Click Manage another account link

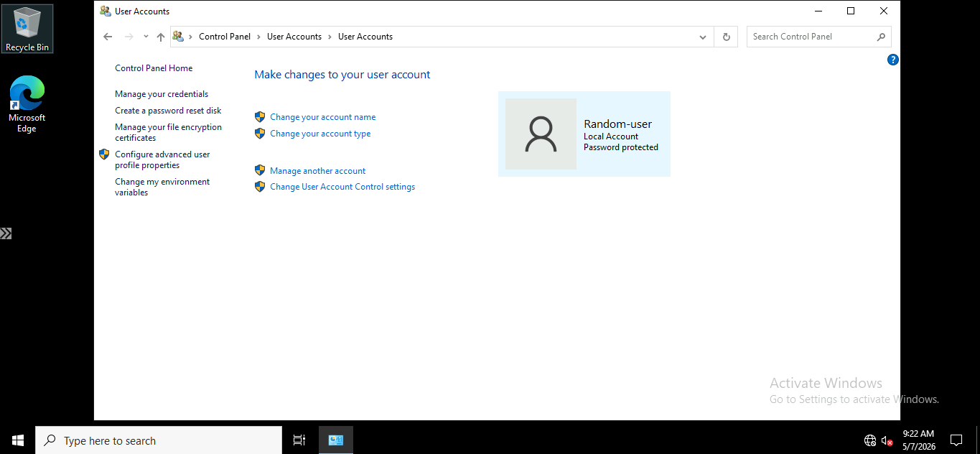[317, 171]
